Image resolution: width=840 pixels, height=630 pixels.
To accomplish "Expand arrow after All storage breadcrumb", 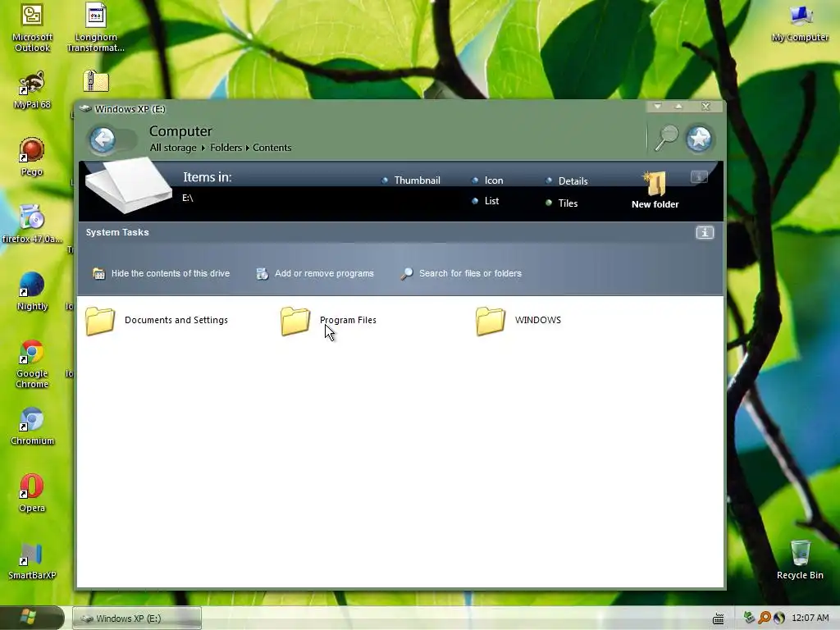I will [x=203, y=148].
